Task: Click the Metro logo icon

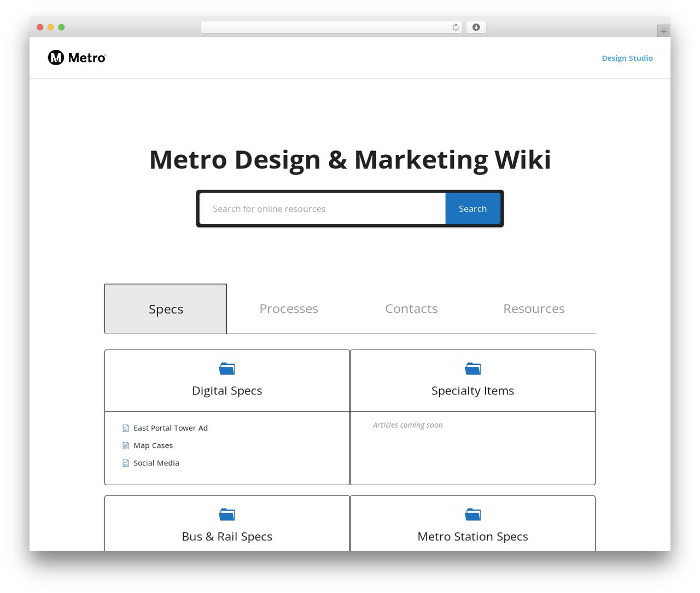Action: [x=56, y=57]
